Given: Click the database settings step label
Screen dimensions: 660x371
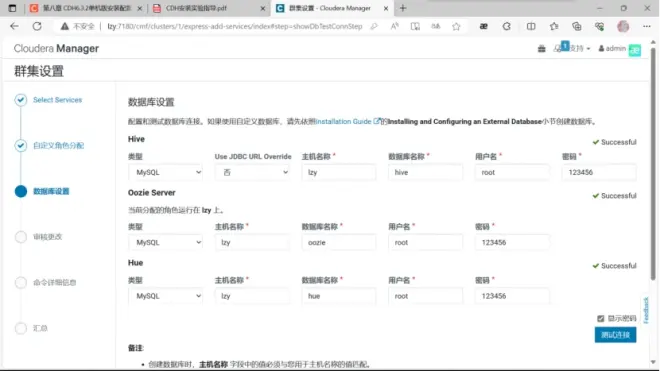Looking at the screenshot, I should click(x=51, y=191).
